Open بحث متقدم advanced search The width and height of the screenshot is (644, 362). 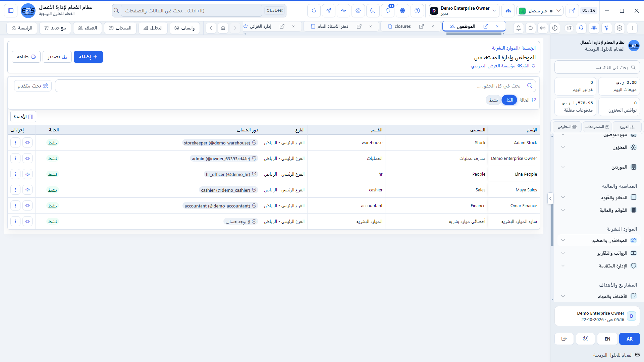click(33, 86)
